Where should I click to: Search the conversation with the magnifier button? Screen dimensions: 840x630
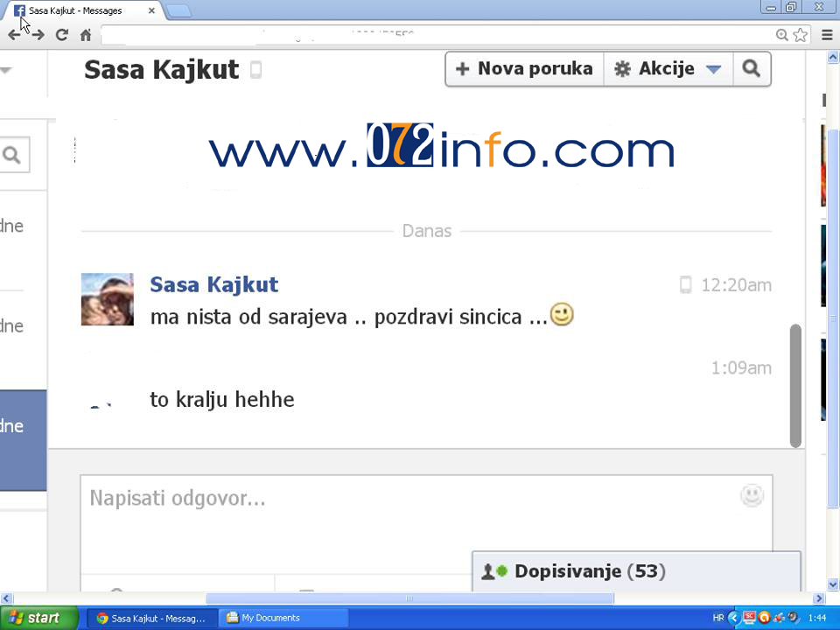click(x=751, y=69)
